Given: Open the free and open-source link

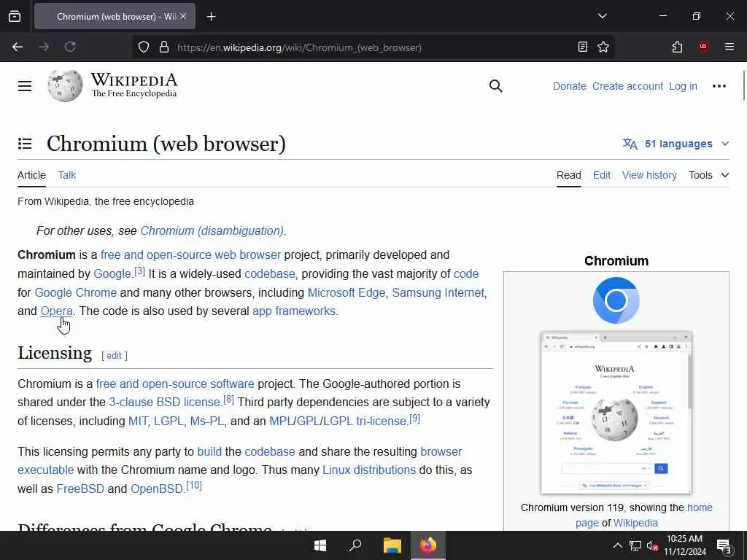Looking at the screenshot, I should 156,254.
